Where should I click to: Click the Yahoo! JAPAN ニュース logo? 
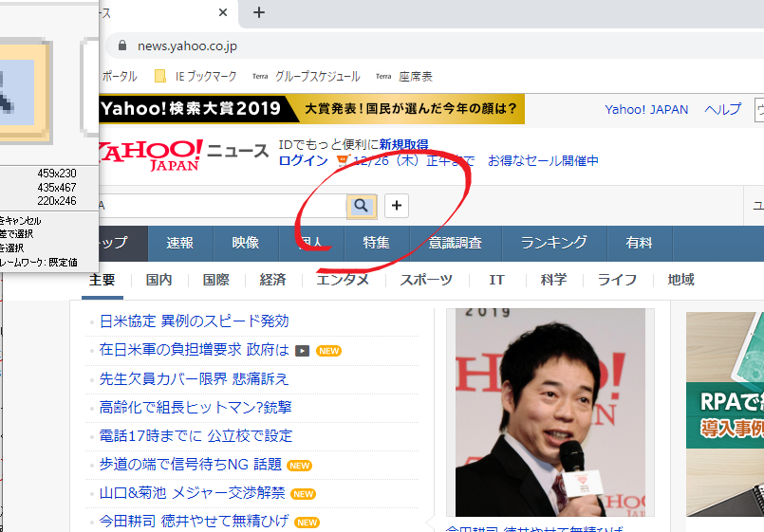coord(184,155)
